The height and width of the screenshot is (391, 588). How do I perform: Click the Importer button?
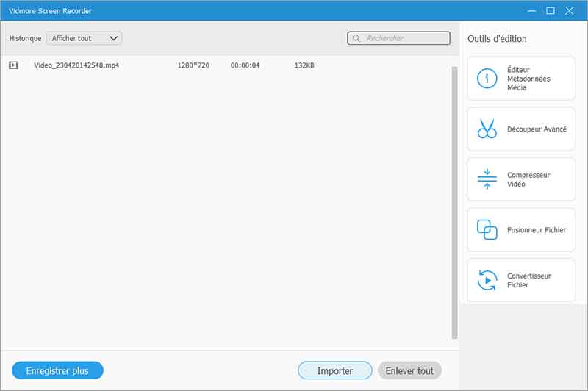click(335, 370)
